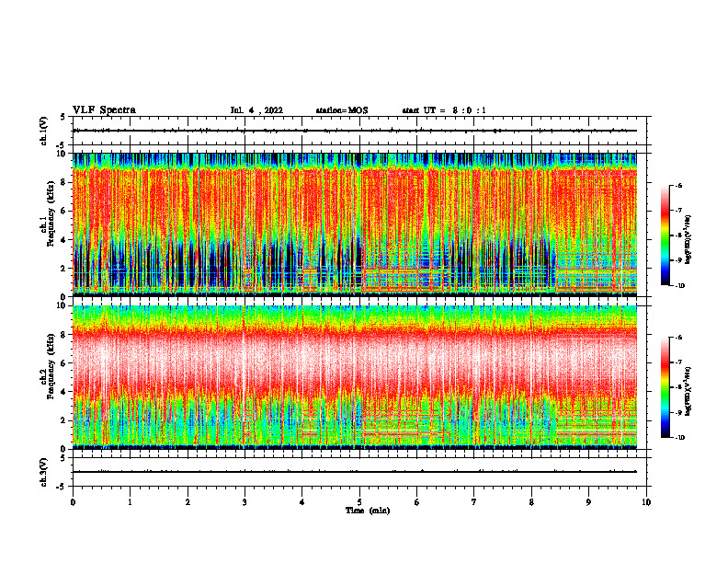Click the "-10" tick on ch.1 color bar
The image size is (728, 563).
coord(679,286)
